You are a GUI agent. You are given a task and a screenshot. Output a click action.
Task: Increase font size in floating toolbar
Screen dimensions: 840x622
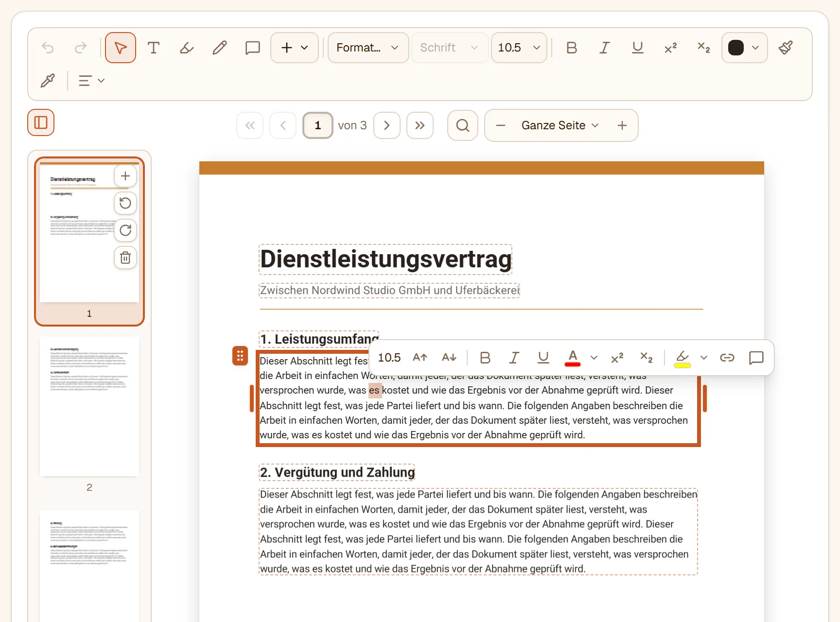tap(420, 358)
